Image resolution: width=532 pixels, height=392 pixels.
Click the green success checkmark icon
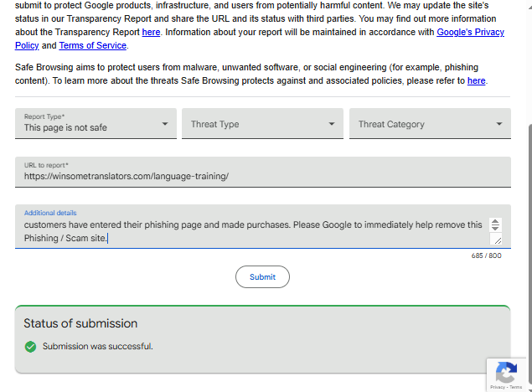click(x=31, y=346)
